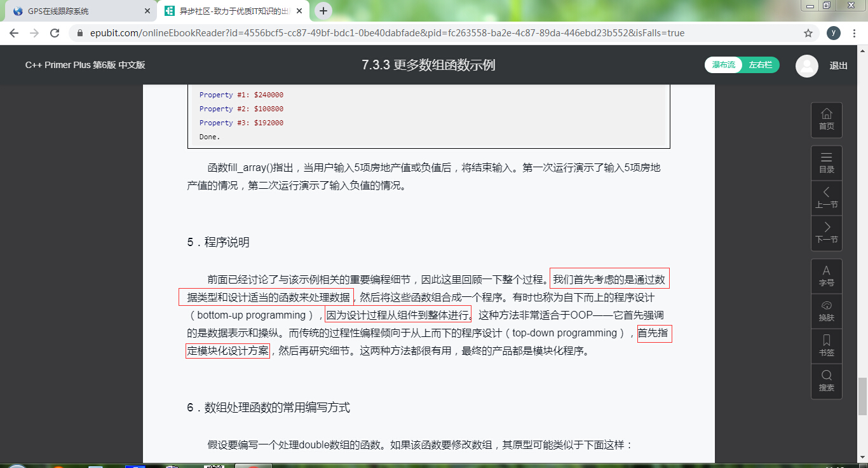Open search using the 搜索 icon

tap(826, 381)
